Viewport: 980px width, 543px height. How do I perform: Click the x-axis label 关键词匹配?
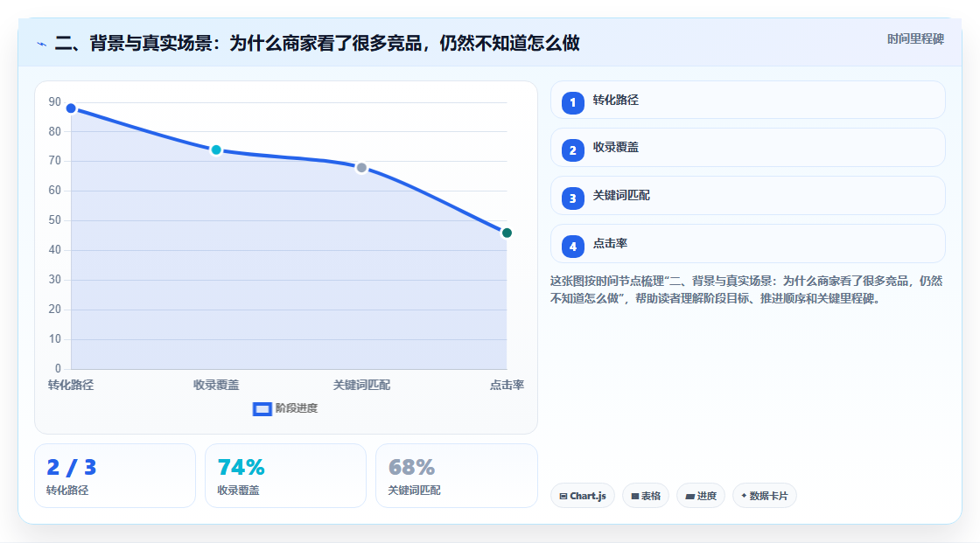tap(361, 386)
